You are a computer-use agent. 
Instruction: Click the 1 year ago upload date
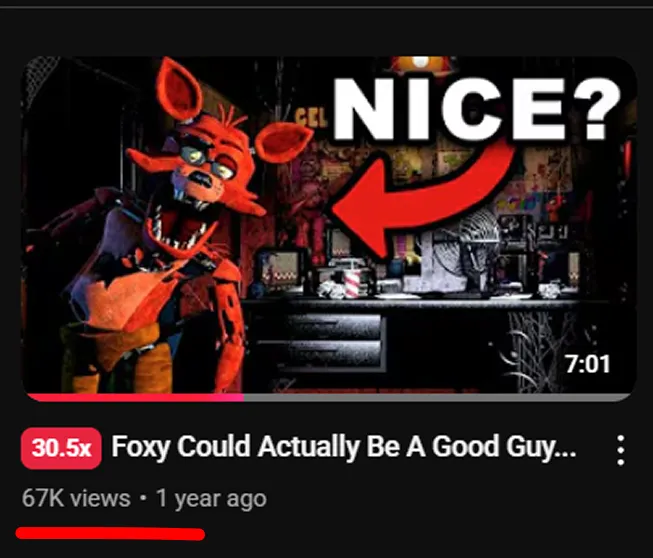211,498
